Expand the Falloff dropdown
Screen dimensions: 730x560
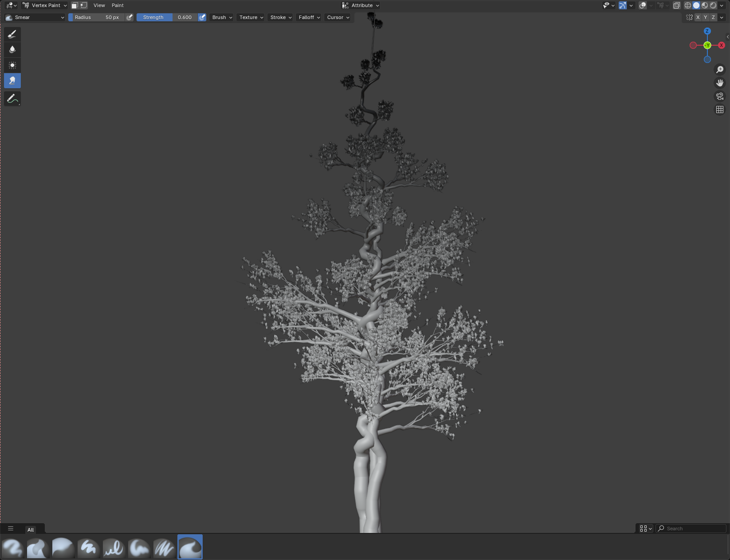(x=309, y=17)
